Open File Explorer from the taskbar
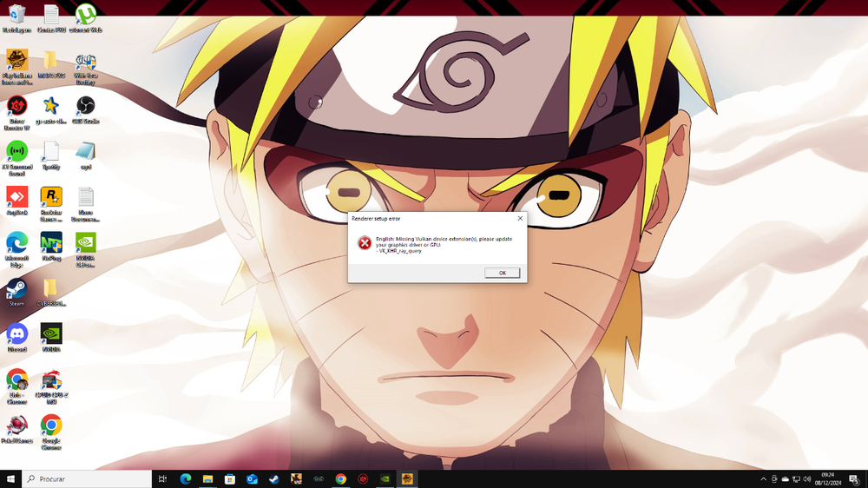 pos(208,479)
